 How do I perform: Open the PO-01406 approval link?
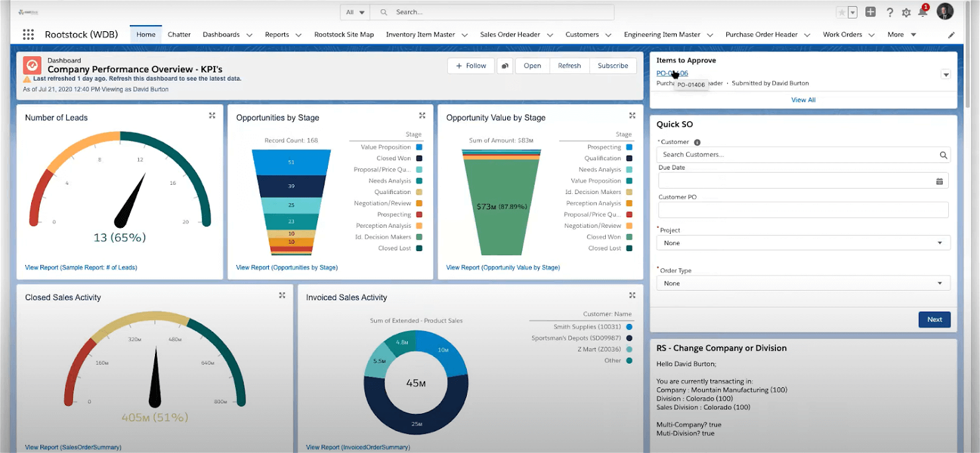click(x=672, y=74)
